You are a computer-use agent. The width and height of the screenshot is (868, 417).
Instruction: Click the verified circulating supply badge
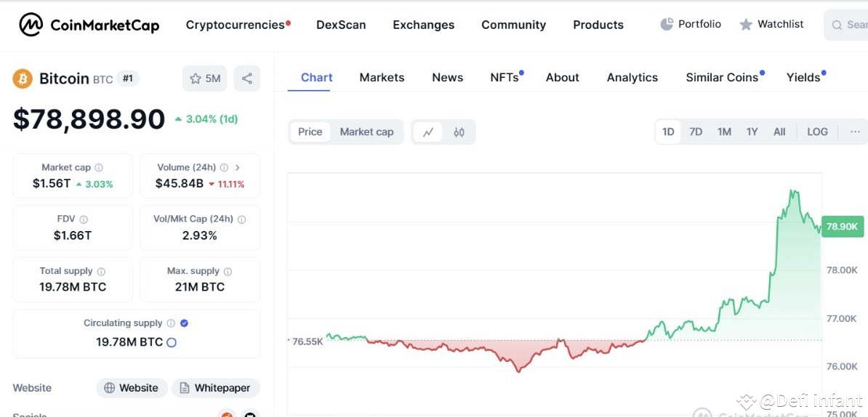185,323
